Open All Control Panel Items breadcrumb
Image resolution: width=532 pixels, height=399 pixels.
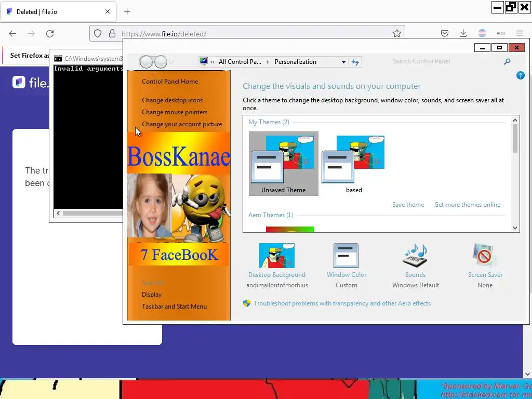point(240,62)
